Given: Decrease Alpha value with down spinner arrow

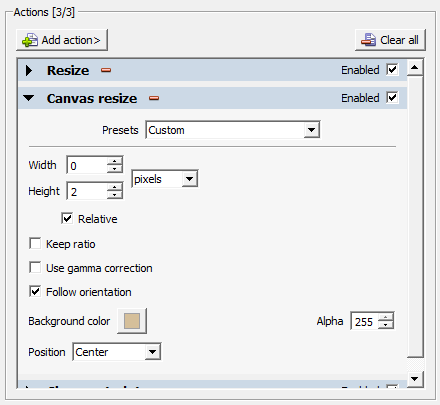Looking at the screenshot, I should [386, 325].
